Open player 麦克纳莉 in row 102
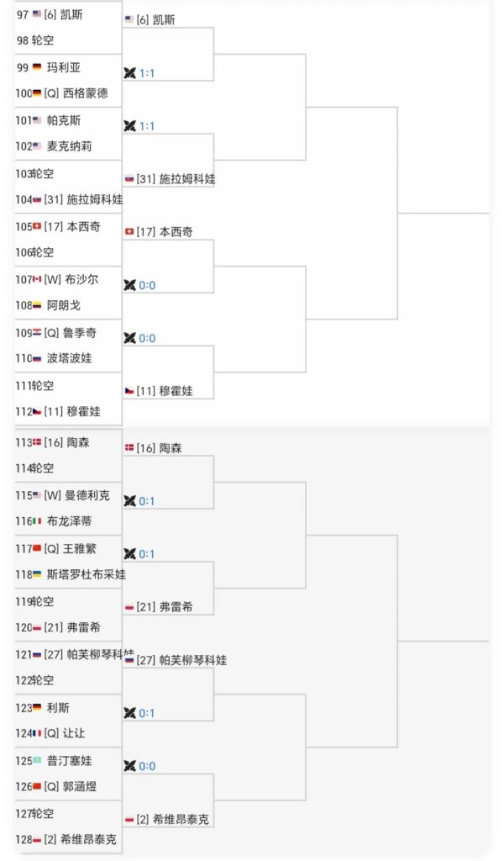 [69, 146]
